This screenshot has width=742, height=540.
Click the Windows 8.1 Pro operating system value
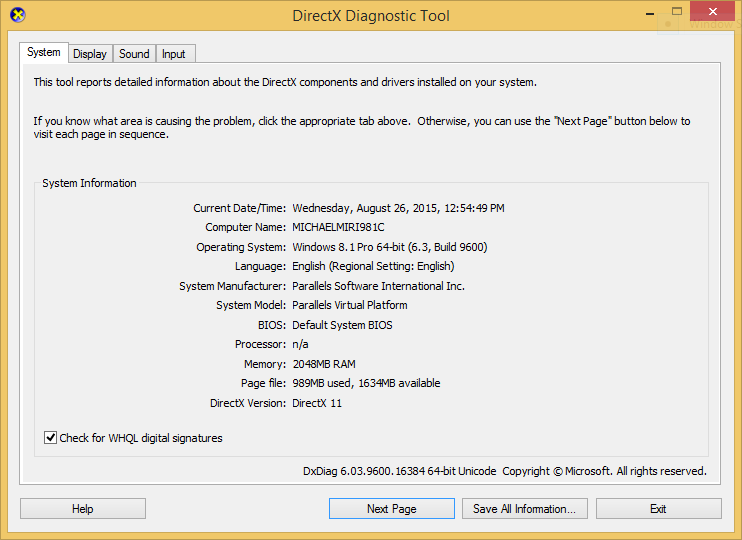point(390,247)
